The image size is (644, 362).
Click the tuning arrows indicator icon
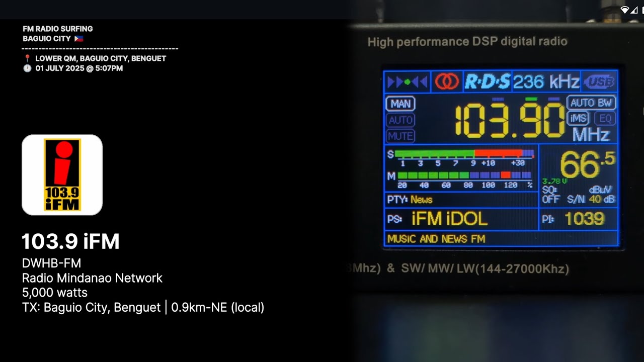coord(408,81)
